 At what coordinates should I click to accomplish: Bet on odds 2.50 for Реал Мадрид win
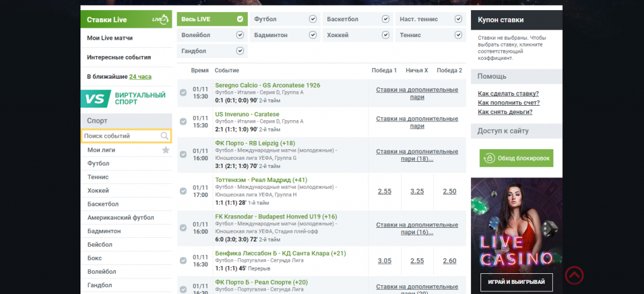point(450,191)
